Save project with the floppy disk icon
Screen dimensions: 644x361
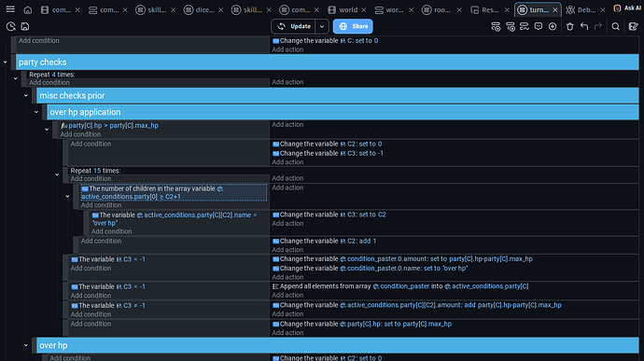[x=25, y=27]
